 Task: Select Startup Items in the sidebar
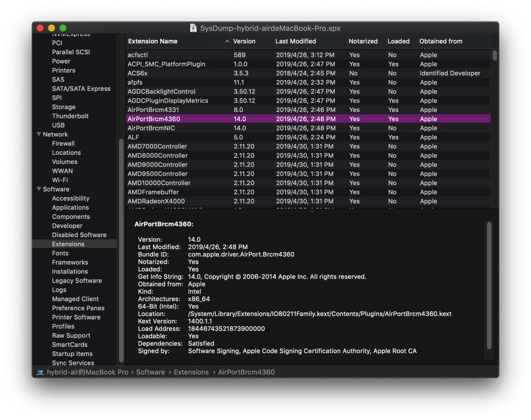point(72,354)
